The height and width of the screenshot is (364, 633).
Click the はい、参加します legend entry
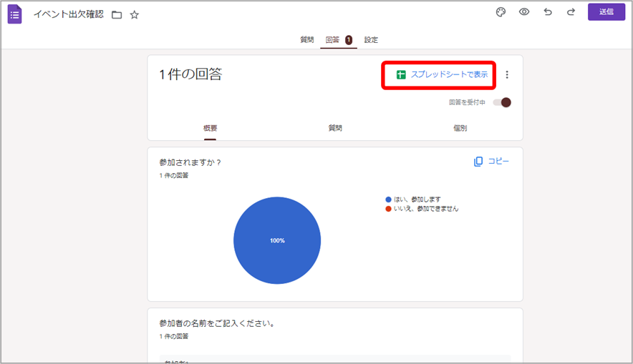click(413, 199)
